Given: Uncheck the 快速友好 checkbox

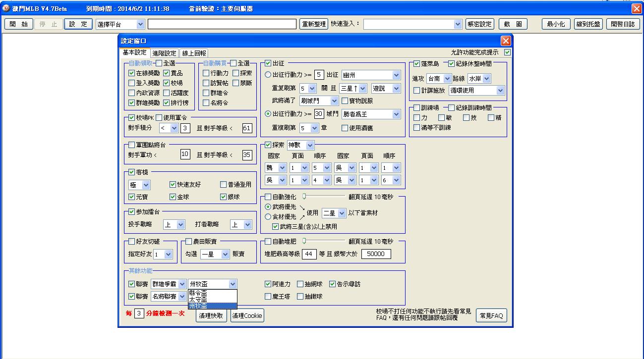Looking at the screenshot, I should [x=173, y=185].
